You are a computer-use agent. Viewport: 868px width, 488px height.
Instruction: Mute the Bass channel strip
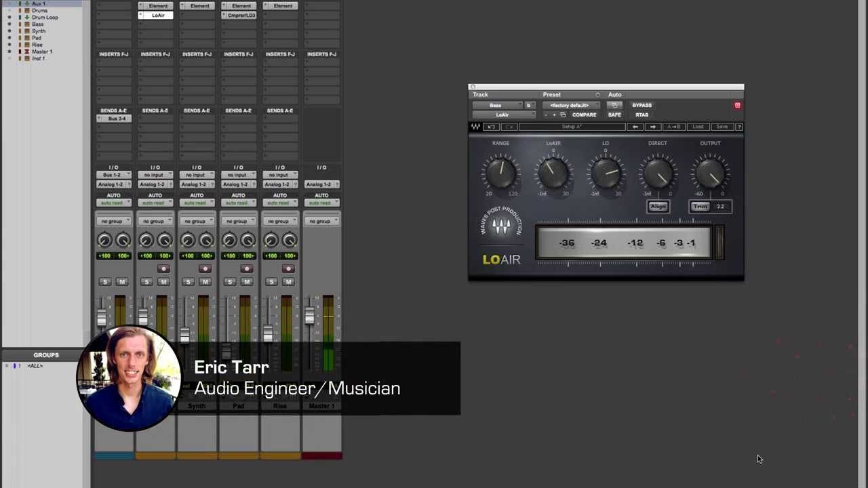163,282
